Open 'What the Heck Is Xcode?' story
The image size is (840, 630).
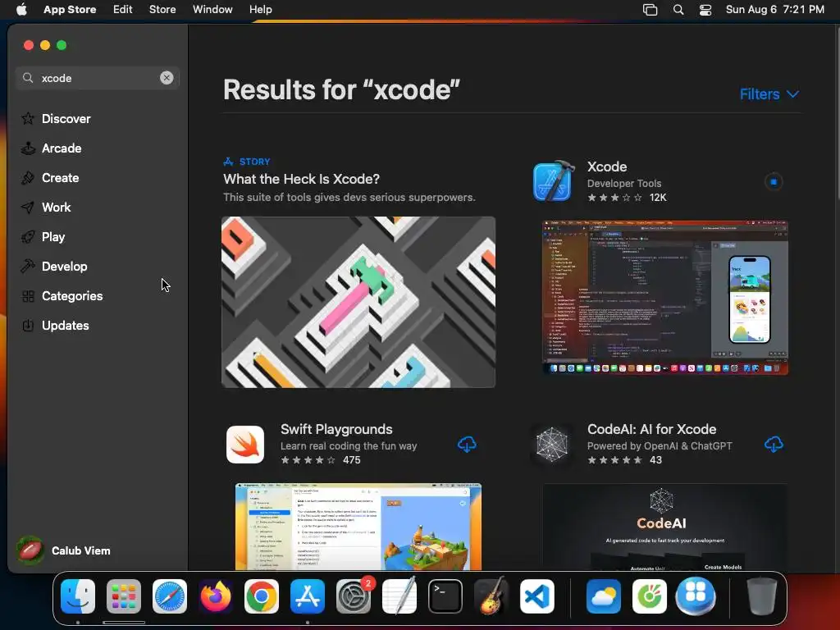point(302,179)
